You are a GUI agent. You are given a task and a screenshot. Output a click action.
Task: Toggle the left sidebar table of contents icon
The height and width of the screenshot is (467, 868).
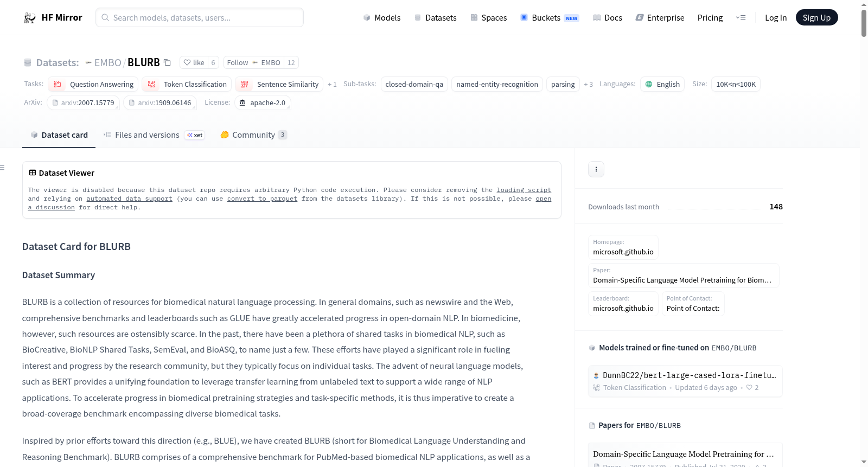[x=3, y=168]
